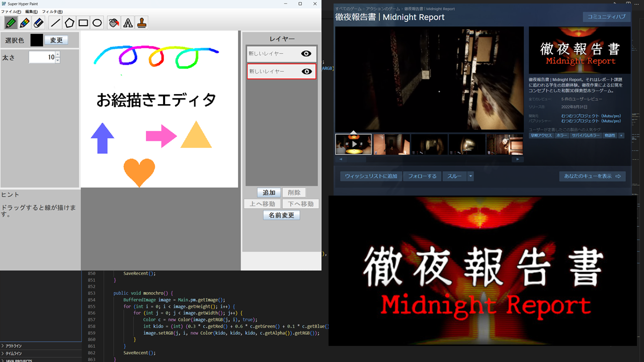Open publisher link in パブリッシャー row
The width and height of the screenshot is (644, 362).
[591, 121]
